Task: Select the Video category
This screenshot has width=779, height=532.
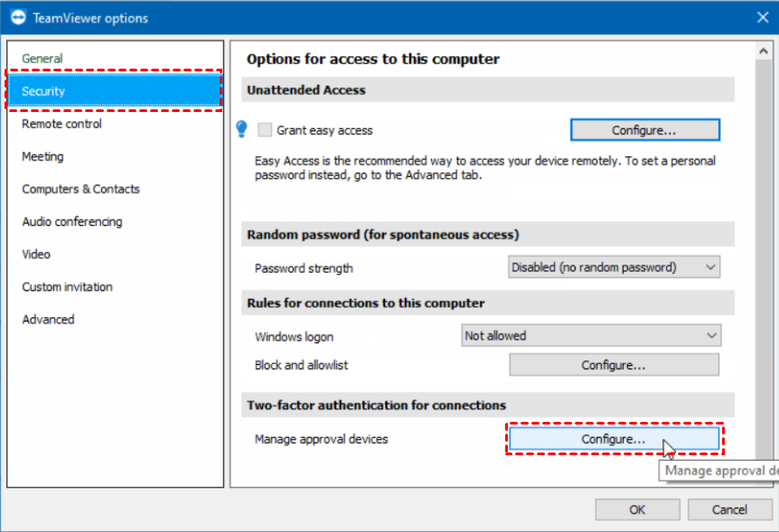Action: coord(116,255)
